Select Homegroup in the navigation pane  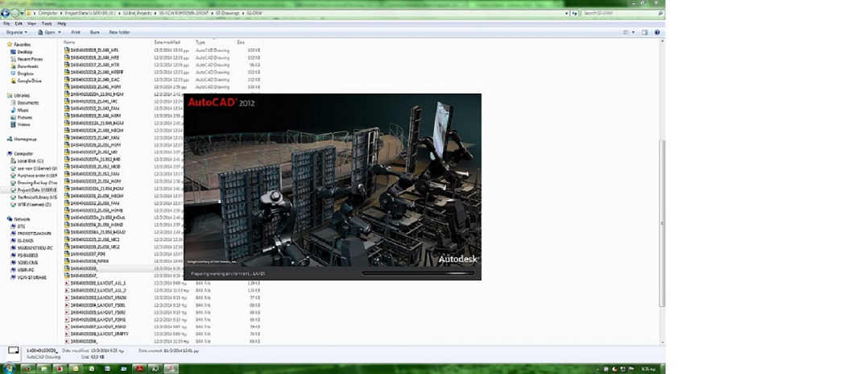pos(25,139)
